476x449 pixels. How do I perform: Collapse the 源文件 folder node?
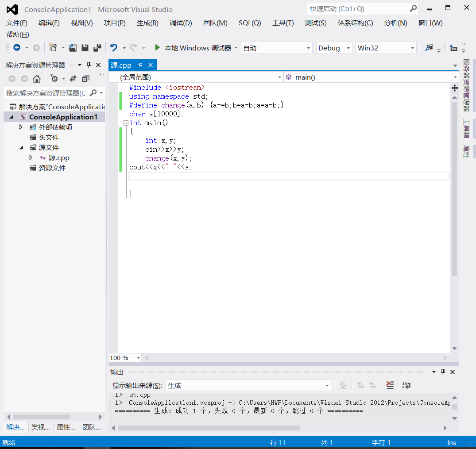(21, 147)
